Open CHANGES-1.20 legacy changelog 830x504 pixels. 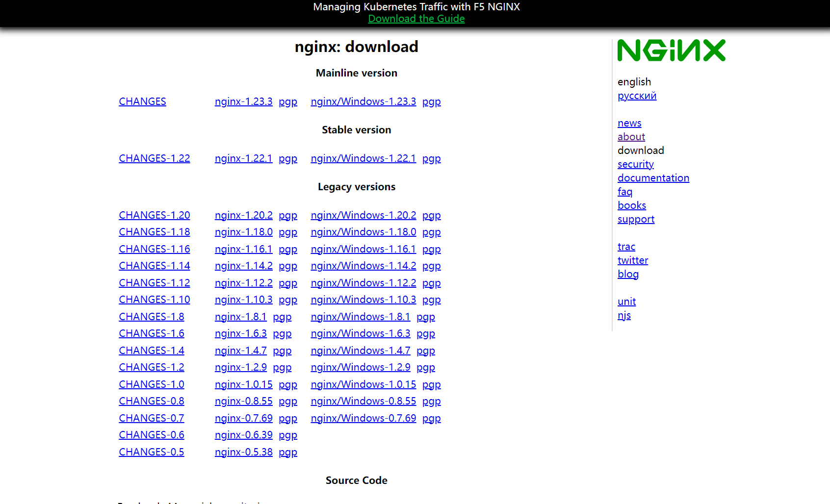[154, 215]
